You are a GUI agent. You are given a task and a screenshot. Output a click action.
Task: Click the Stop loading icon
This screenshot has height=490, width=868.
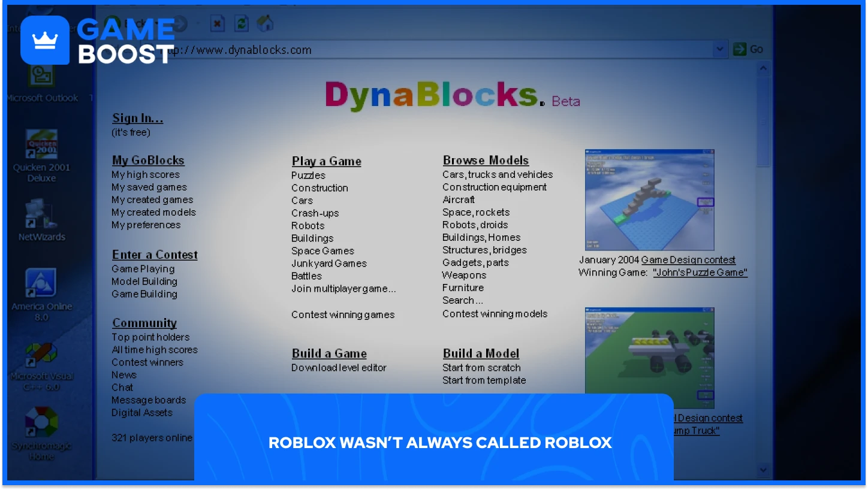coord(218,23)
